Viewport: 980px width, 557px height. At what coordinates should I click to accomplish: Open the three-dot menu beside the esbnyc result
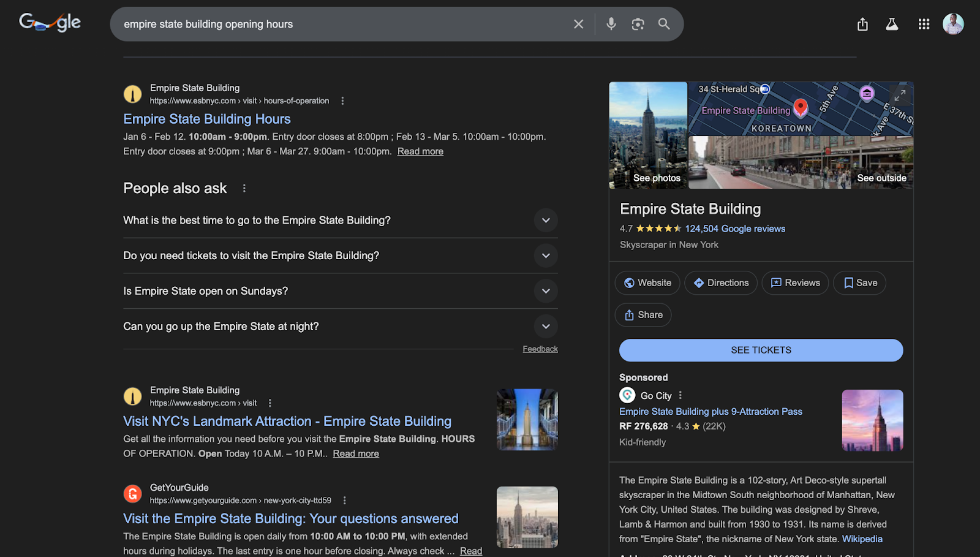pos(343,100)
